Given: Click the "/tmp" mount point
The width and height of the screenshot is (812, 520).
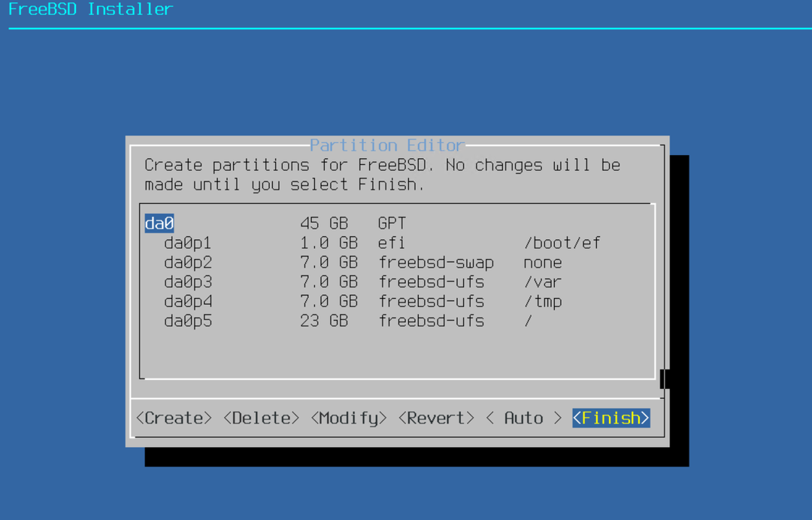Looking at the screenshot, I should point(543,302).
